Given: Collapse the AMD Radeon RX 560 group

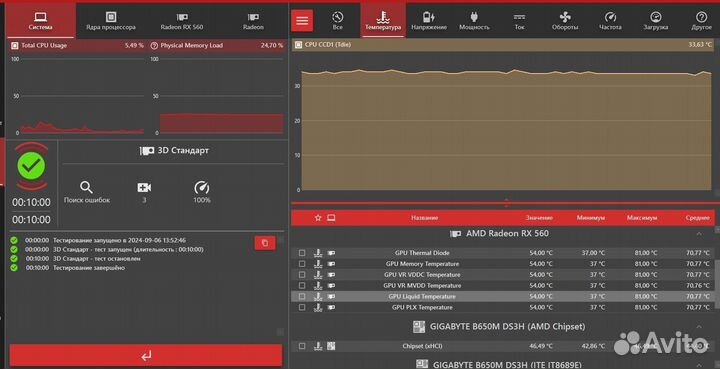Looking at the screenshot, I should [x=698, y=234].
